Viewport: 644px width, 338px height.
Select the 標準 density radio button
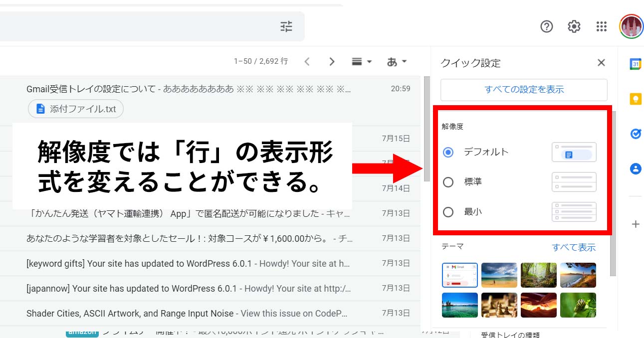coord(448,182)
